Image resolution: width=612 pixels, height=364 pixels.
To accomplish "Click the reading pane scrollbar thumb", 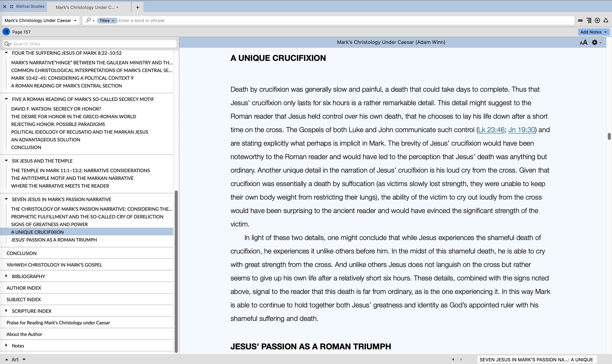I will pos(609,136).
